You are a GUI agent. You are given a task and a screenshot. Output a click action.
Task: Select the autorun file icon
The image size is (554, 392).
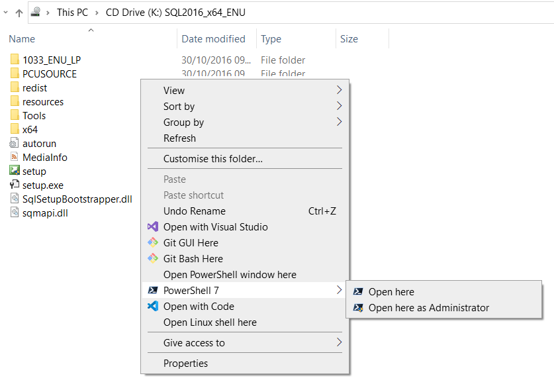[15, 143]
